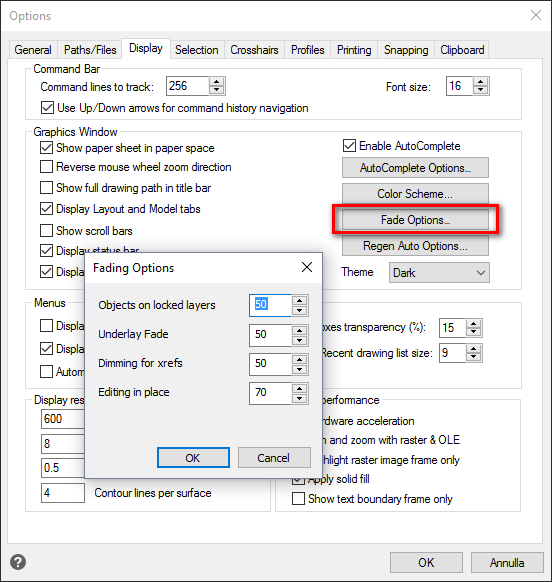This screenshot has width=552, height=582.
Task: Increase the Recent drawing list size
Action: (473, 349)
